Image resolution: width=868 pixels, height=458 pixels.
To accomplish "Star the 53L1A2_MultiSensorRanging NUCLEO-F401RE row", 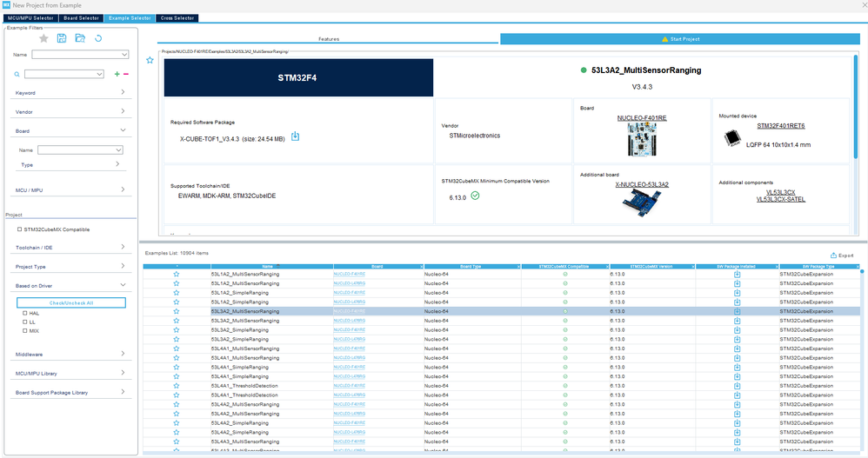I will pos(177,274).
